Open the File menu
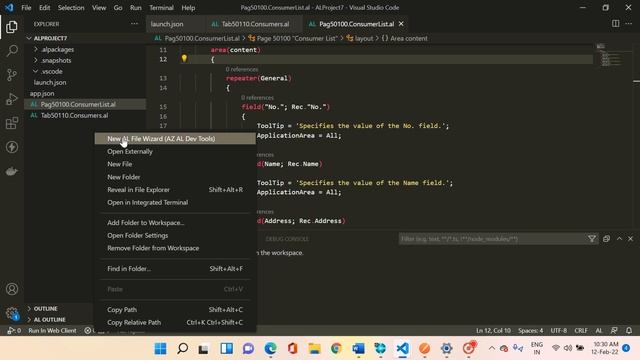Screen dimensions: 640x360 pyautogui.click(x=26, y=8)
